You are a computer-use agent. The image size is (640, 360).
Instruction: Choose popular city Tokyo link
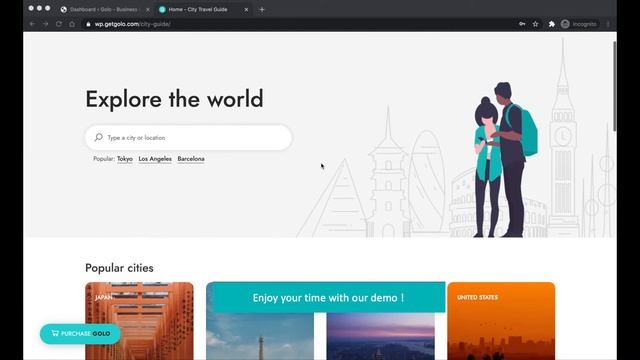point(125,159)
